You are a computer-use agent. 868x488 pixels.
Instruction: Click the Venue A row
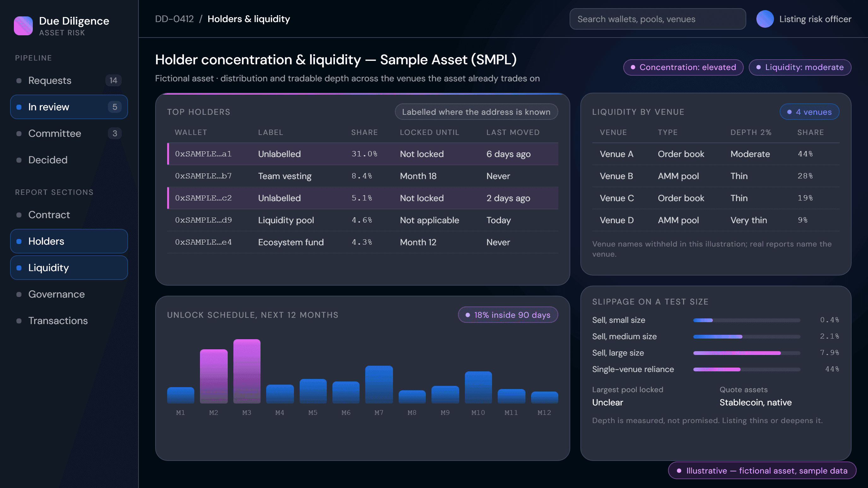coord(716,154)
